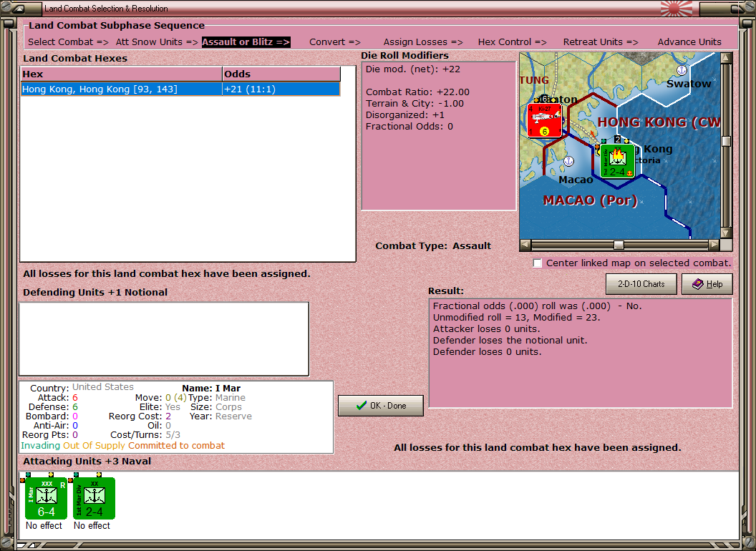Click Attacker loses 0 units line

click(487, 329)
